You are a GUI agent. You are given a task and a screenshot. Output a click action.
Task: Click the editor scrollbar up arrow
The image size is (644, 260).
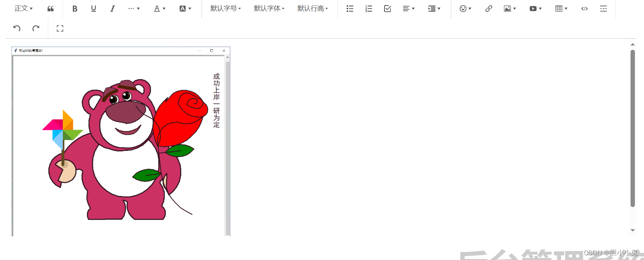(x=633, y=44)
